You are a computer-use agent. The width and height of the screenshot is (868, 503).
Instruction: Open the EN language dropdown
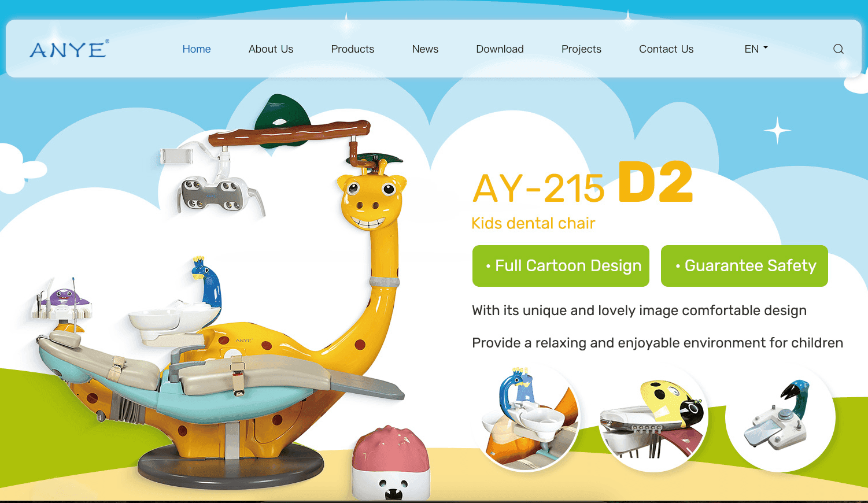pyautogui.click(x=756, y=49)
